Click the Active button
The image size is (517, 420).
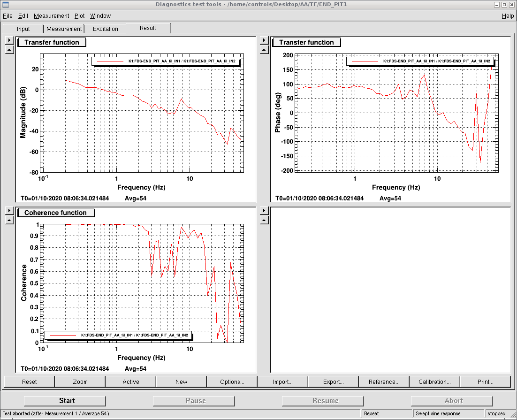[131, 382]
